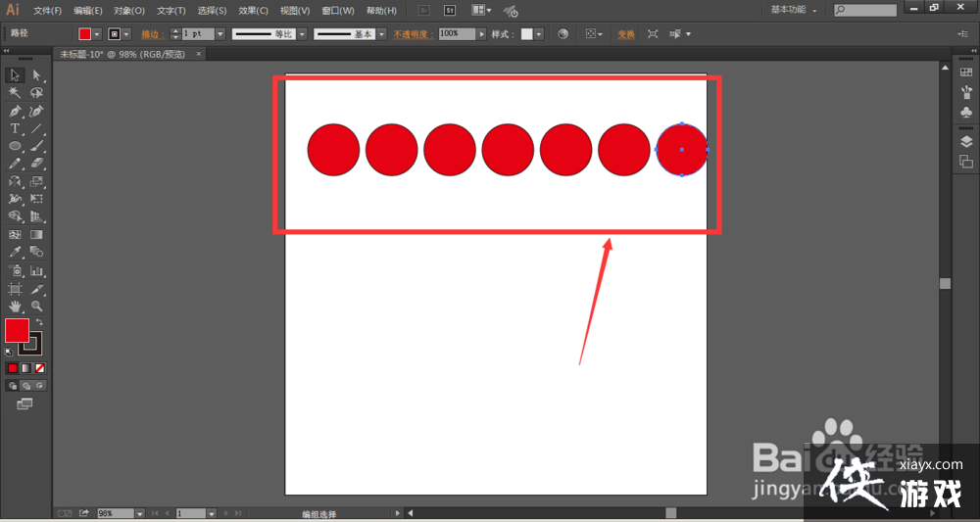Select the Perspective Grid tool
980x522 pixels.
[x=36, y=216]
